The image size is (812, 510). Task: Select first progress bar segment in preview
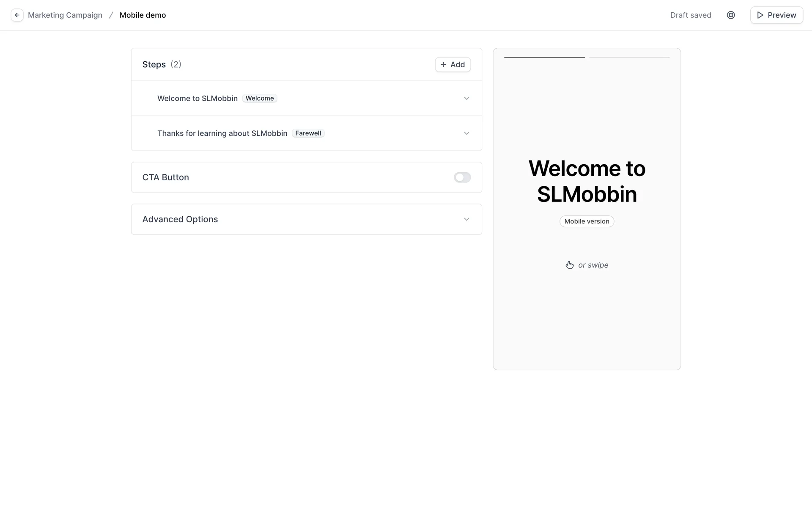coord(544,57)
